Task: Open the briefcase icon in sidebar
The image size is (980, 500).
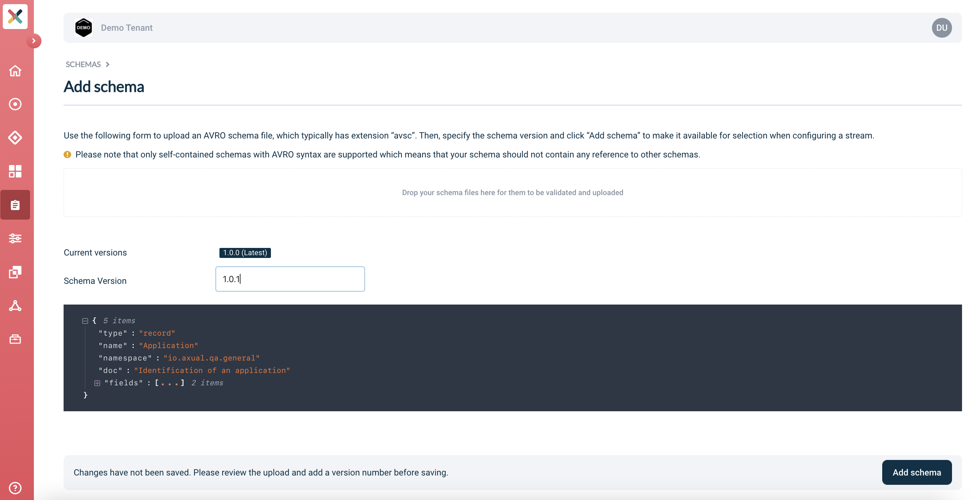Action: click(x=15, y=339)
